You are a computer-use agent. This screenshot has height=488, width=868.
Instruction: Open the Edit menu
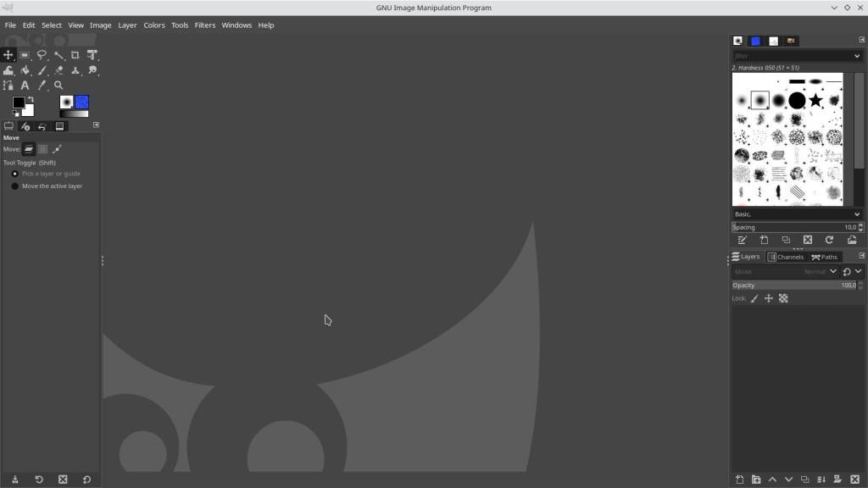[x=29, y=25]
